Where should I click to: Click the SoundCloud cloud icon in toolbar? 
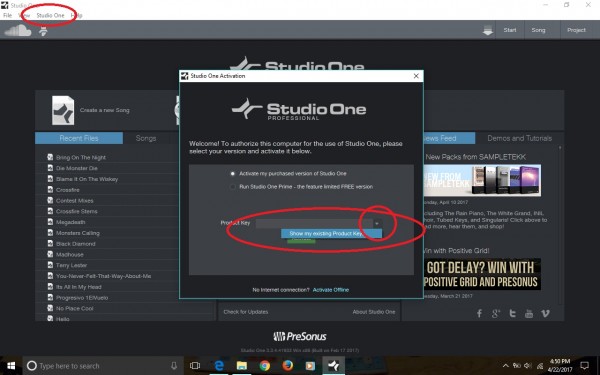18,30
